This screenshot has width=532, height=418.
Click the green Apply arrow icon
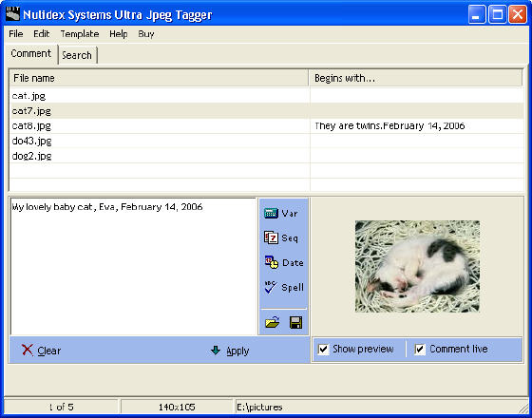[216, 351]
